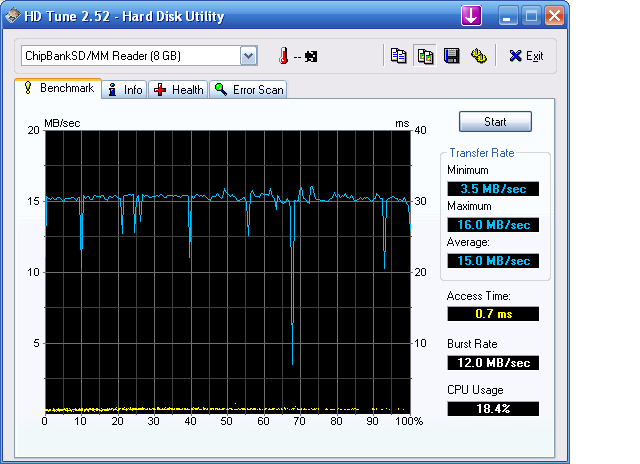
Task: Click the Transfer Rate group label
Action: (482, 153)
